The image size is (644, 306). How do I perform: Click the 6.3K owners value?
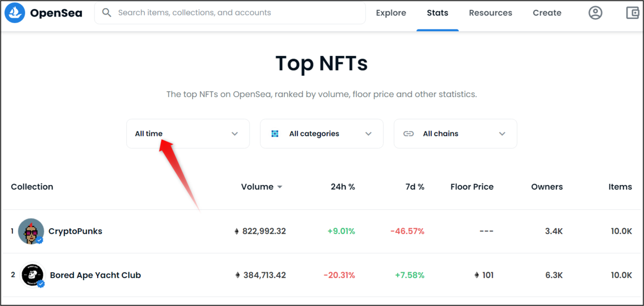tap(554, 275)
